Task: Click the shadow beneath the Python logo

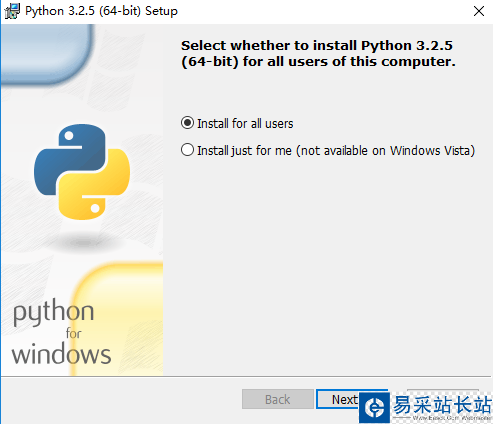Action: tap(82, 242)
